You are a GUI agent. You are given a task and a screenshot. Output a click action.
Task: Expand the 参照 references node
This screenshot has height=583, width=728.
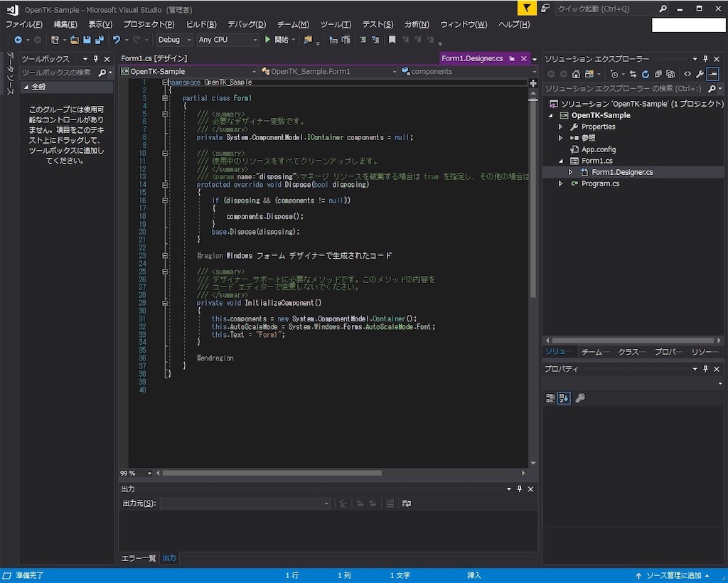(560, 138)
